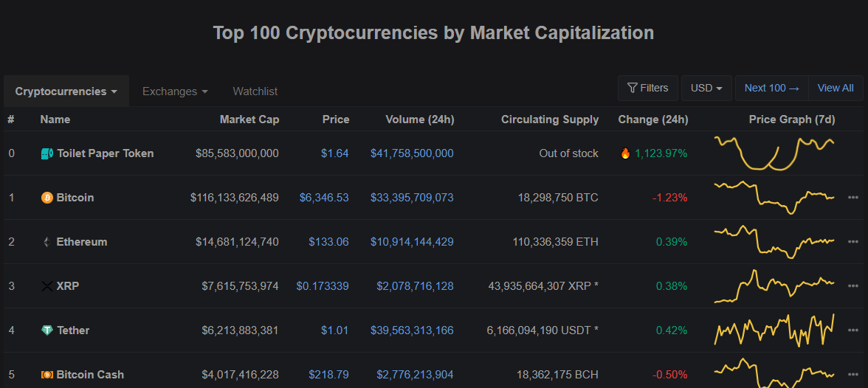
Task: Expand the Cryptocurrencies dropdown tab
Action: coord(66,91)
